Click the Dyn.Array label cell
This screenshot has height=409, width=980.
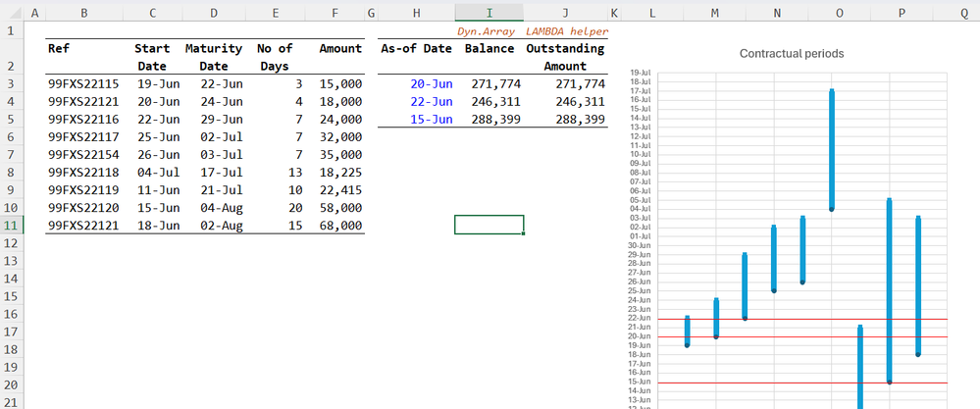487,31
